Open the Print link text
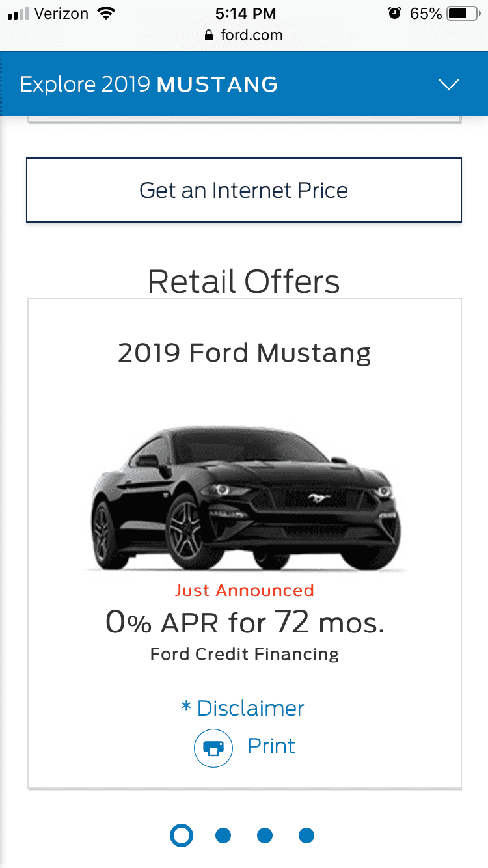 click(x=271, y=746)
